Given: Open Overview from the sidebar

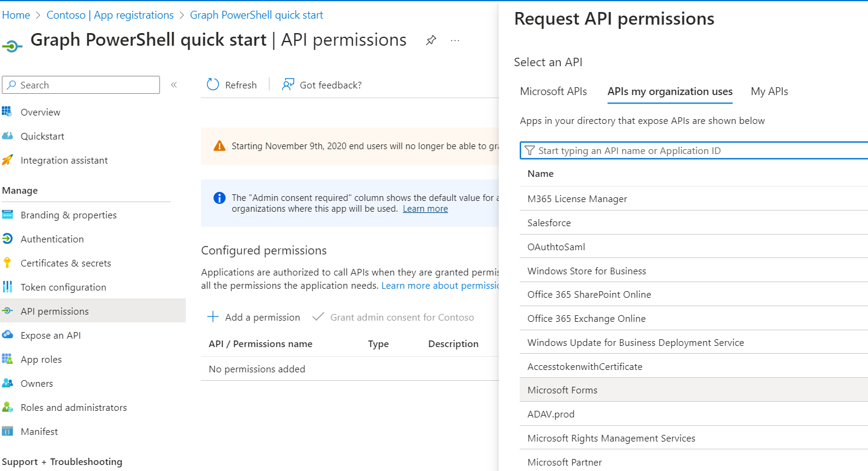Looking at the screenshot, I should (40, 112).
